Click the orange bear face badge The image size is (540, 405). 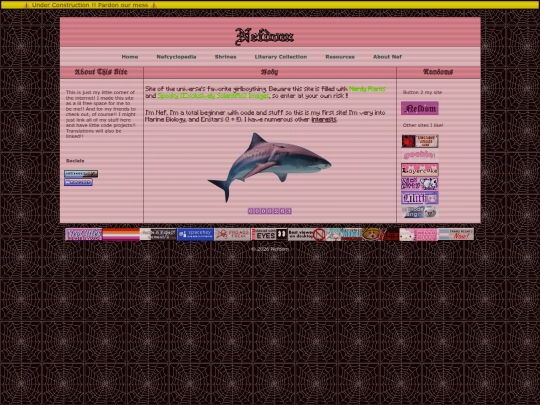(x=381, y=234)
